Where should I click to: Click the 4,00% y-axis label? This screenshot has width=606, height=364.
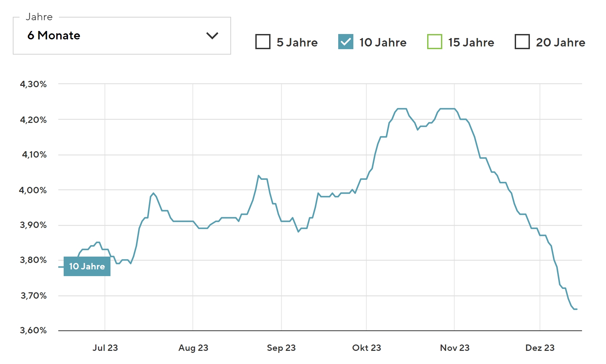(33, 190)
